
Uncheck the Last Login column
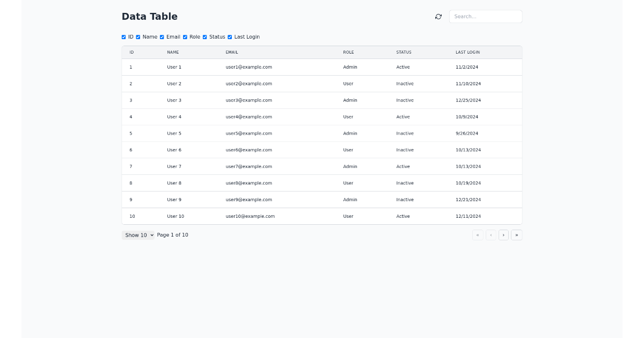click(x=230, y=36)
